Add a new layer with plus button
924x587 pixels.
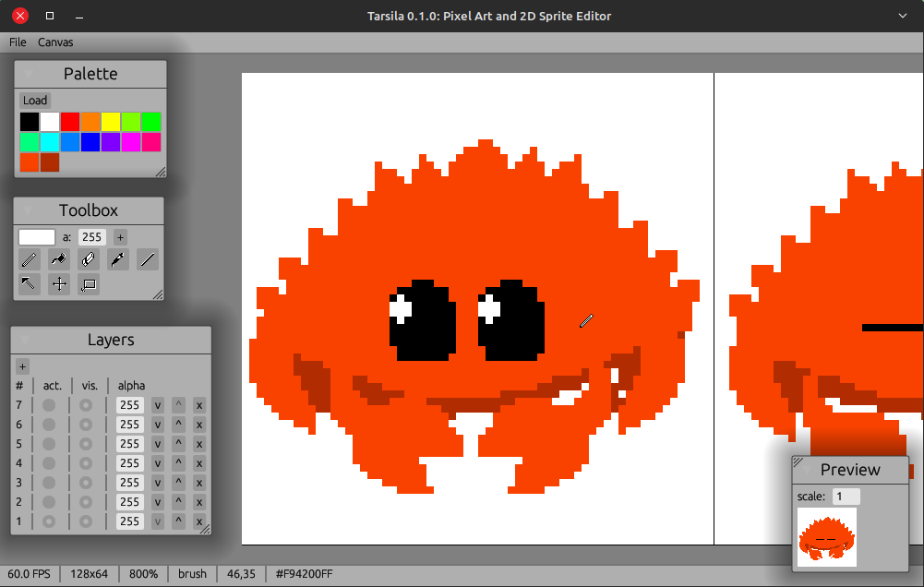pos(22,366)
